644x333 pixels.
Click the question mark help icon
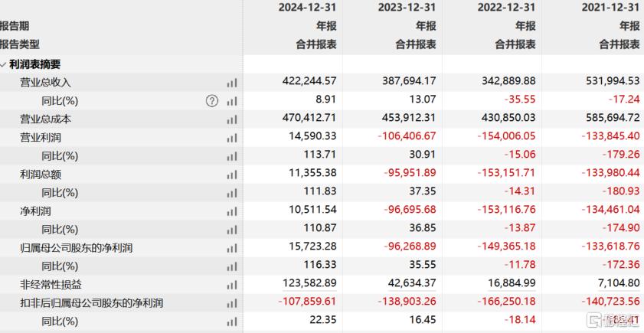coord(212,101)
